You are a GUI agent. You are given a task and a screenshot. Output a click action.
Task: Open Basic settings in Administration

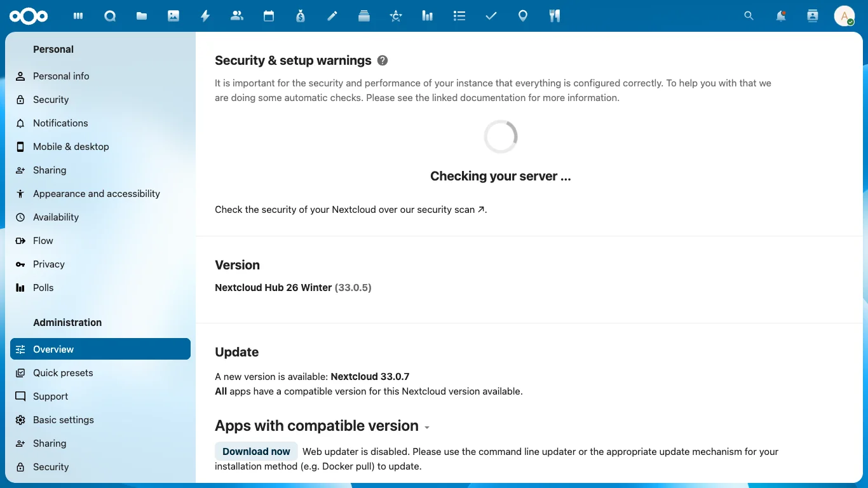(x=100, y=420)
